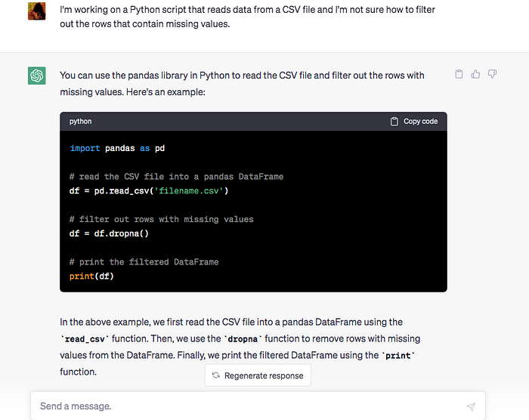This screenshot has height=420, width=529.
Task: Click the "print(df)" code line
Action: point(91,276)
